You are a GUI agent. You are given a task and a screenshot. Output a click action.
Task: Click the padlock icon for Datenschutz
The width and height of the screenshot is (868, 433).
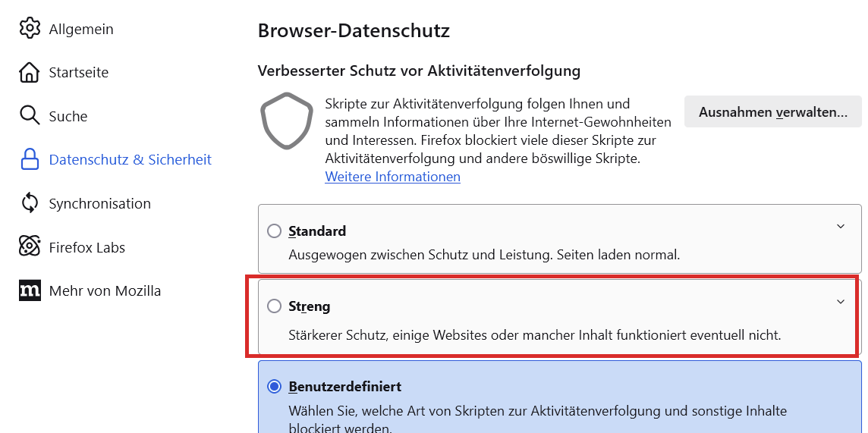30,160
